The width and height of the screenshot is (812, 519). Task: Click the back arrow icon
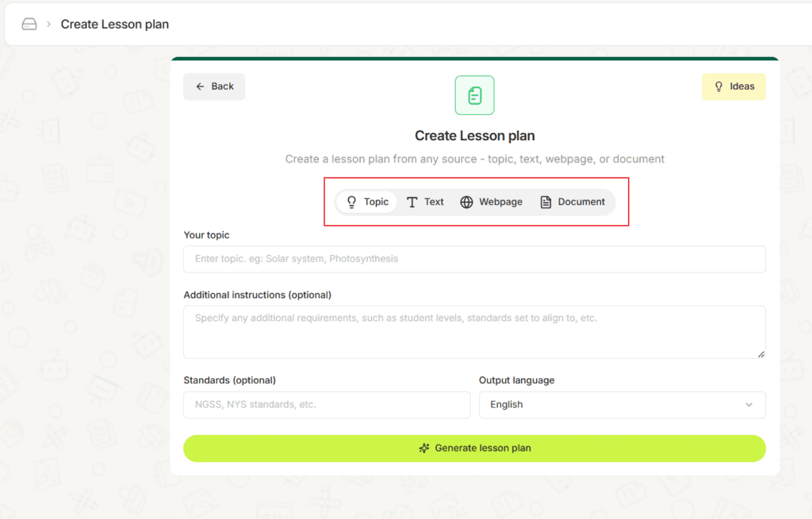200,86
